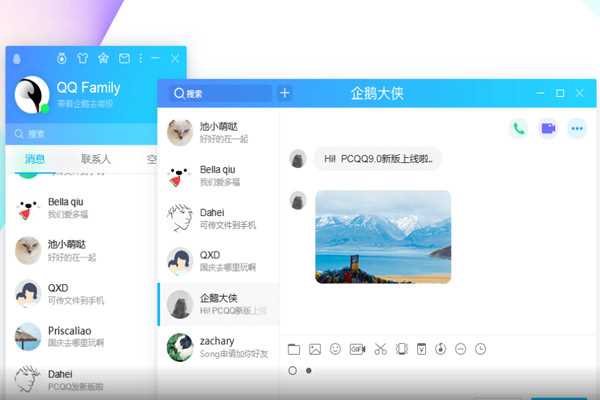Open the mountain lake photo in chat
600x400 pixels.
383,237
